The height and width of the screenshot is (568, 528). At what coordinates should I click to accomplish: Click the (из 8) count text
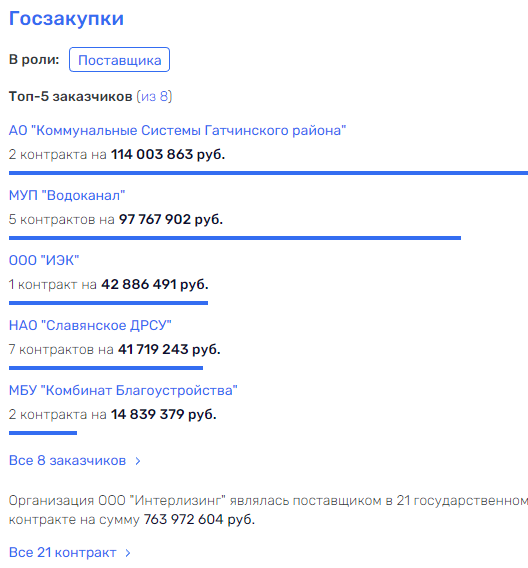[154, 96]
